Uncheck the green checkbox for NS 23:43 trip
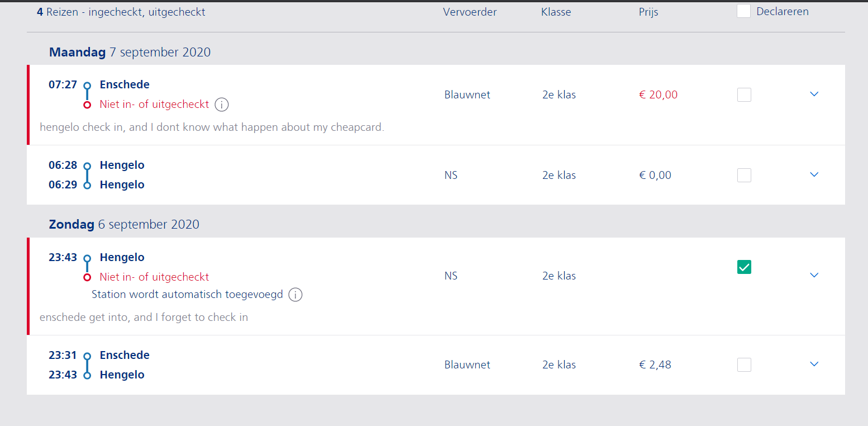The width and height of the screenshot is (868, 426). point(744,267)
